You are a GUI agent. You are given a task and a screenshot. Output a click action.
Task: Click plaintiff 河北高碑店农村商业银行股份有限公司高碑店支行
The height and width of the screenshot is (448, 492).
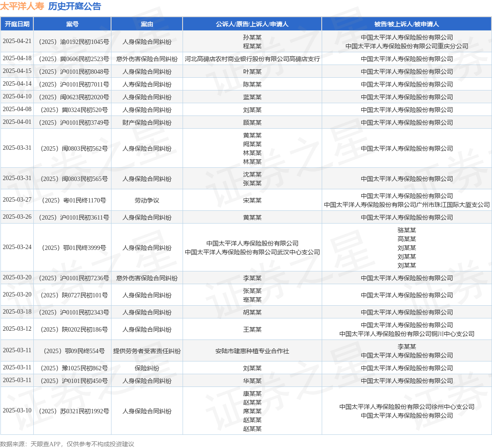point(252,59)
